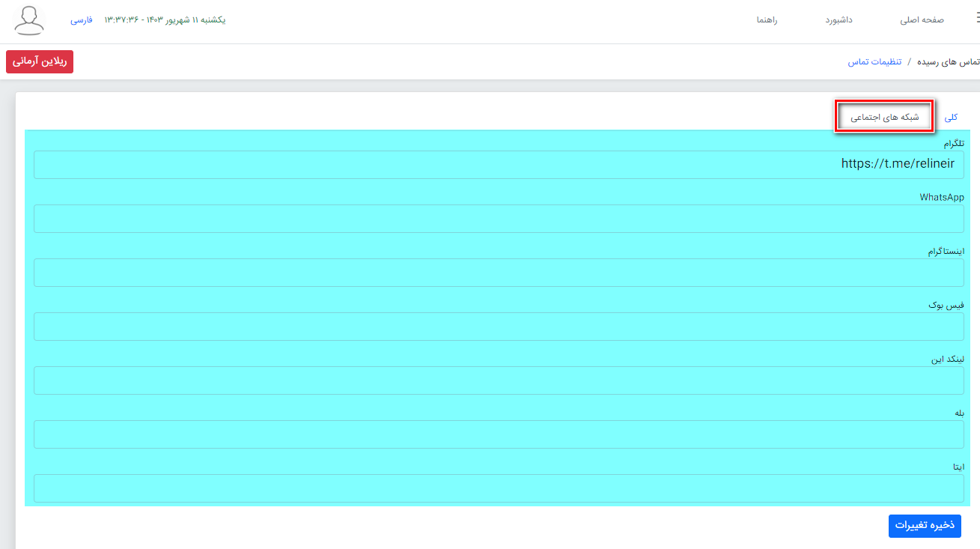Focus the ایتا input field
Viewport: 980px width, 549px height.
coord(499,488)
